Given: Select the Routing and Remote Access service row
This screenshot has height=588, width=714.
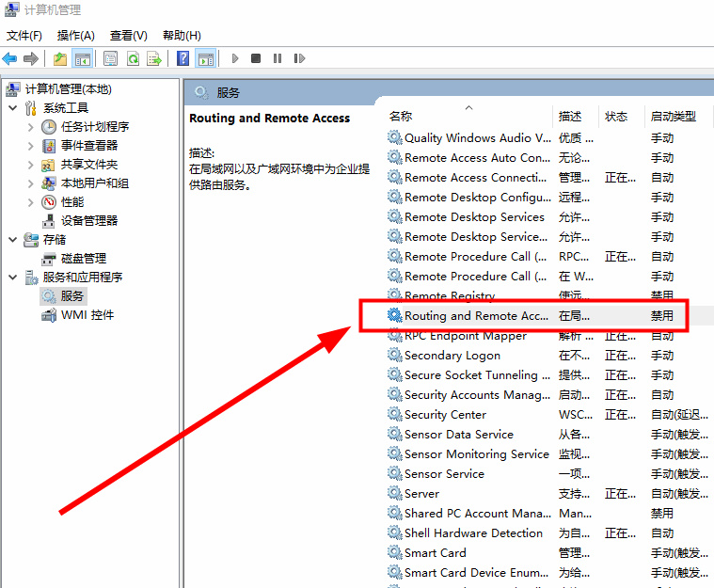Looking at the screenshot, I should point(476,316).
